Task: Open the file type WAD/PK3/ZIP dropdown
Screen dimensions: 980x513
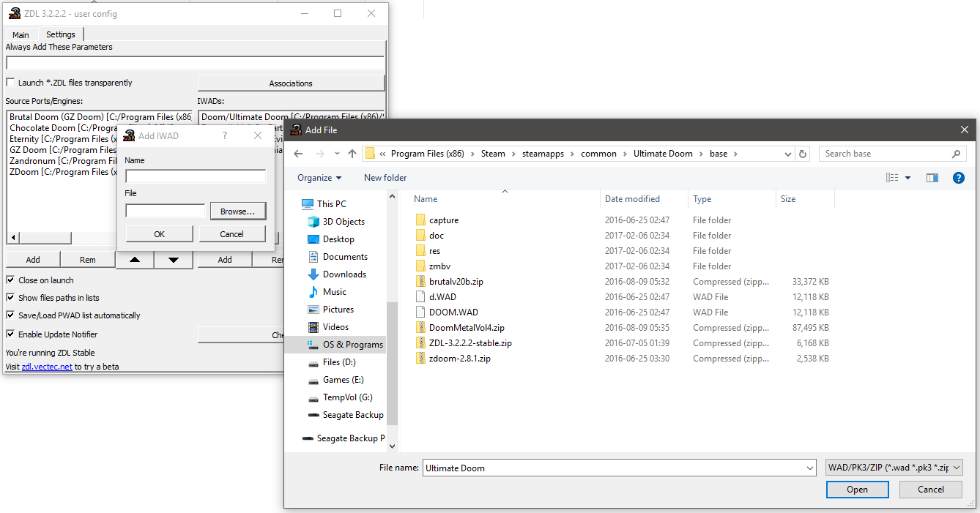Action: [x=894, y=468]
